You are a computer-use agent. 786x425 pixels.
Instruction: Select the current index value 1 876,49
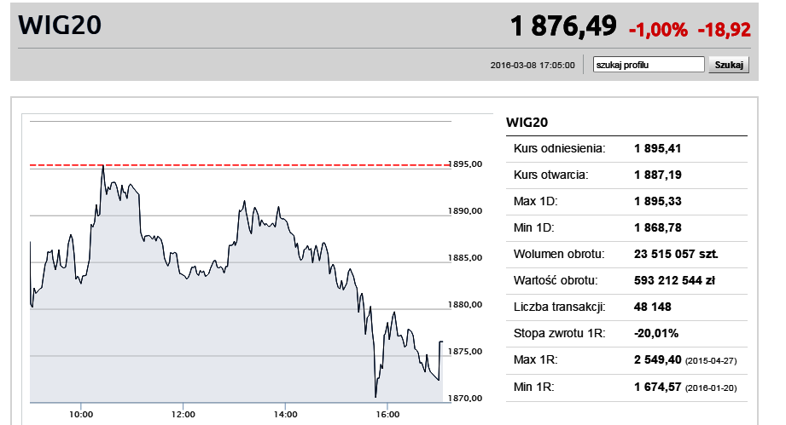coord(563,26)
